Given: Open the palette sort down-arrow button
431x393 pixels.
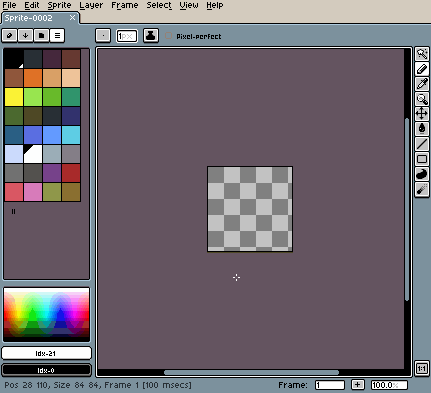Looking at the screenshot, I should pyautogui.click(x=25, y=35).
